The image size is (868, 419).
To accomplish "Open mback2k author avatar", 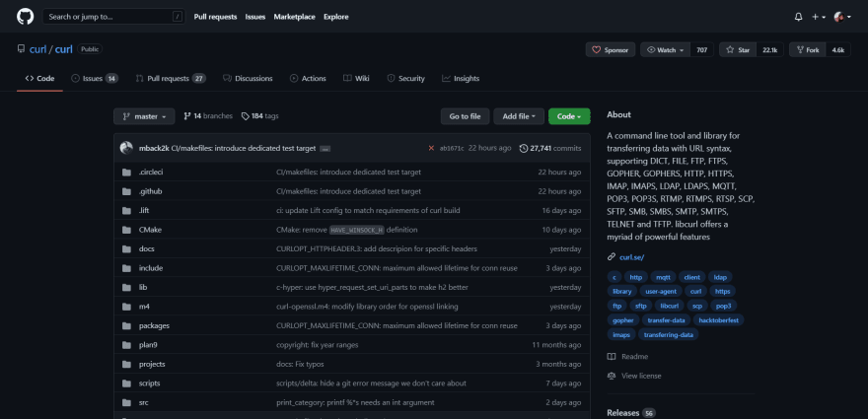I will pos(126,148).
